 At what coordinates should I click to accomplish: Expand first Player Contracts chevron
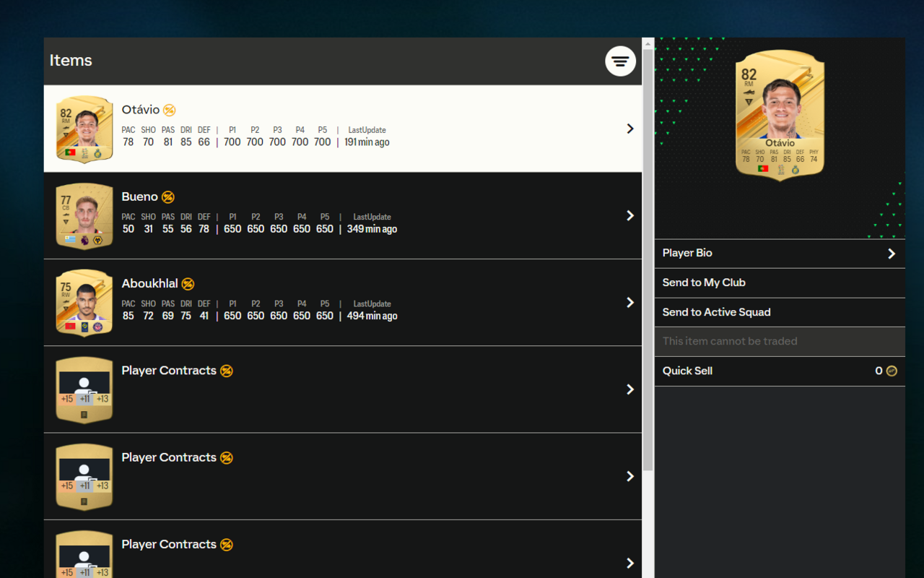[630, 389]
